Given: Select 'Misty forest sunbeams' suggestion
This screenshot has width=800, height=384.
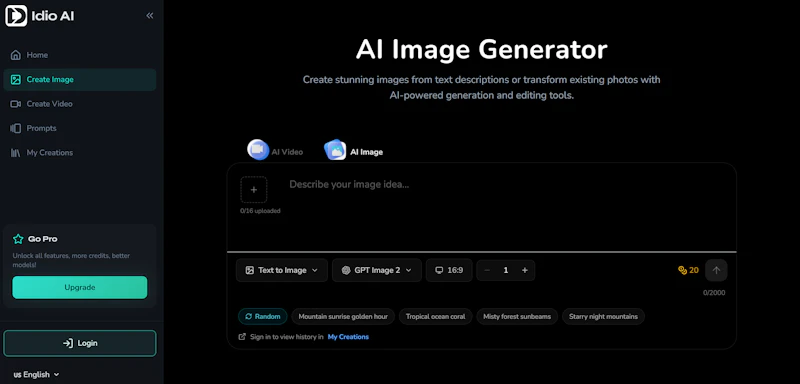Looking at the screenshot, I should coord(517,317).
